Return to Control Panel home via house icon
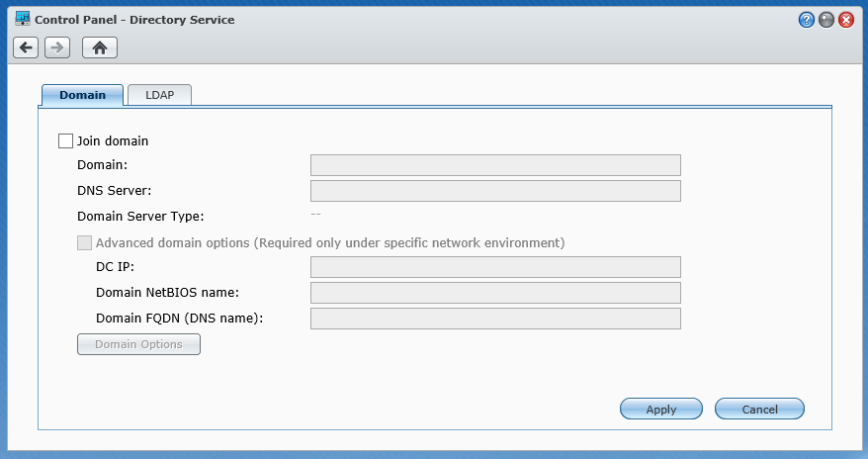The width and height of the screenshot is (868, 459). [x=100, y=47]
